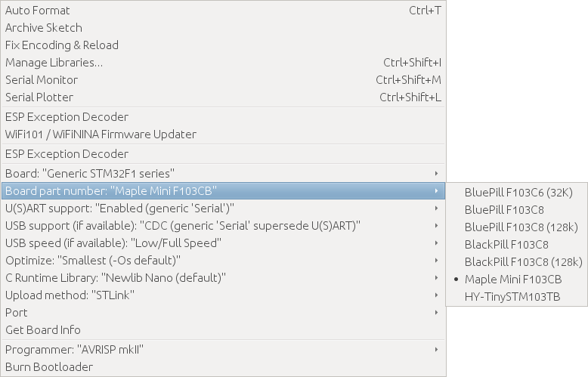The height and width of the screenshot is (377, 588).
Task: Select the Maple Mini F103CB radio option
Action: click(x=513, y=280)
